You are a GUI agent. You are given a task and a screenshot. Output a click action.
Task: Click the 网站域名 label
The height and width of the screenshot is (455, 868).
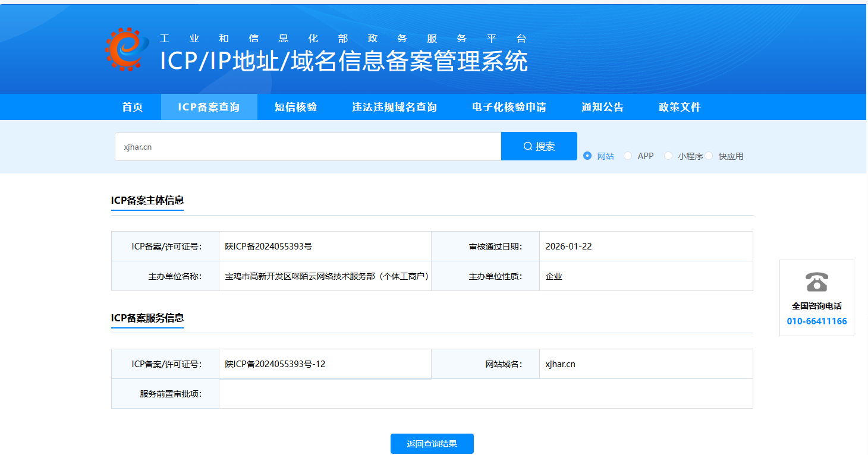pyautogui.click(x=504, y=364)
